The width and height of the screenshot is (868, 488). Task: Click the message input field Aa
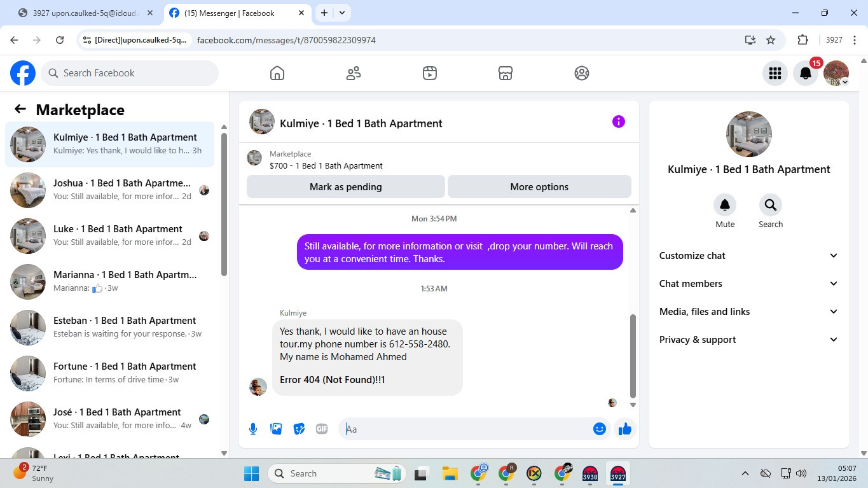click(467, 429)
